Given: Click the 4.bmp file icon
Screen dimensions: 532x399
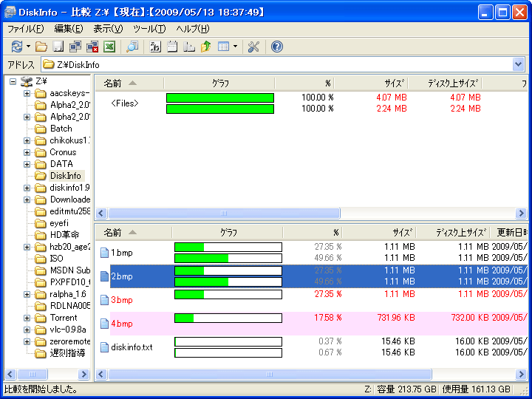Looking at the screenshot, I should point(104,324).
